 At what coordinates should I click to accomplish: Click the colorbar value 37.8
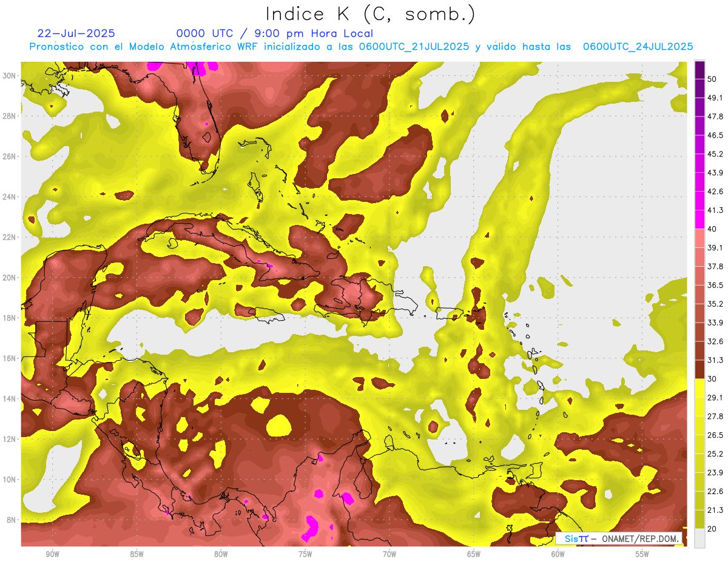[716, 267]
